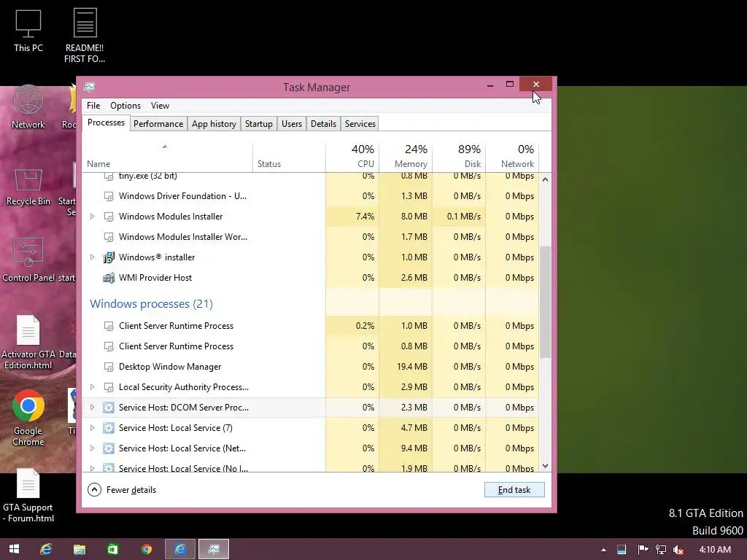Screen dimensions: 747x560
Task: Select Service Host: Local Service (7) icon
Action: pyautogui.click(x=109, y=428)
